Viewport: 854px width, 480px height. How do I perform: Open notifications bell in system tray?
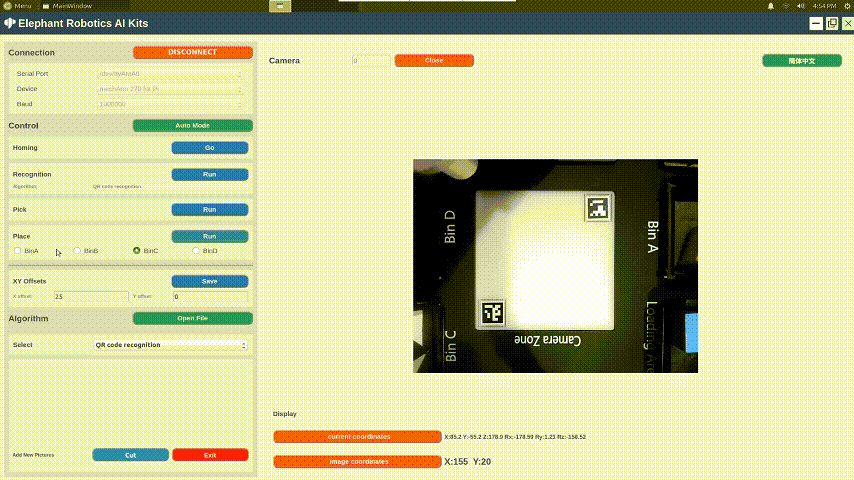tap(771, 5)
